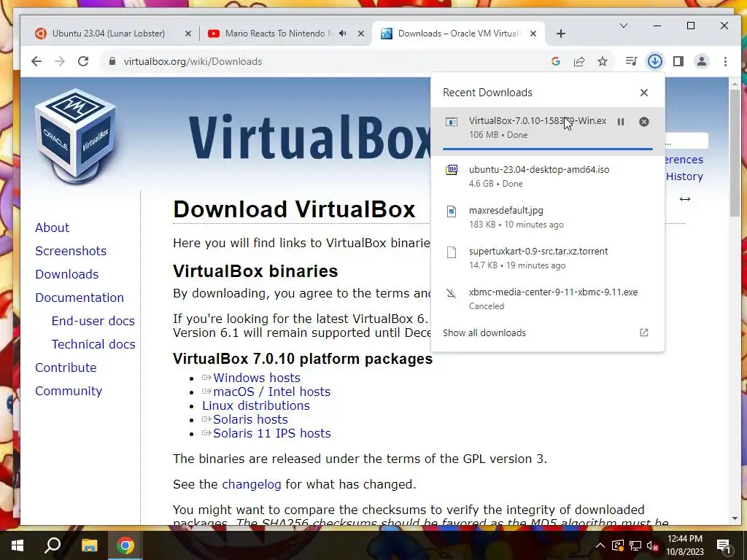Open the changelog link
747x560 pixels.
252,484
